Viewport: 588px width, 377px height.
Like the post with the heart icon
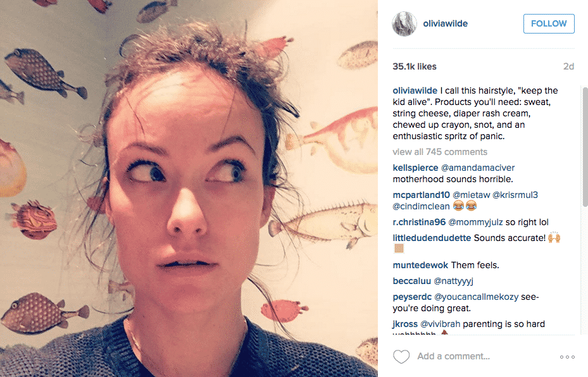tap(401, 356)
